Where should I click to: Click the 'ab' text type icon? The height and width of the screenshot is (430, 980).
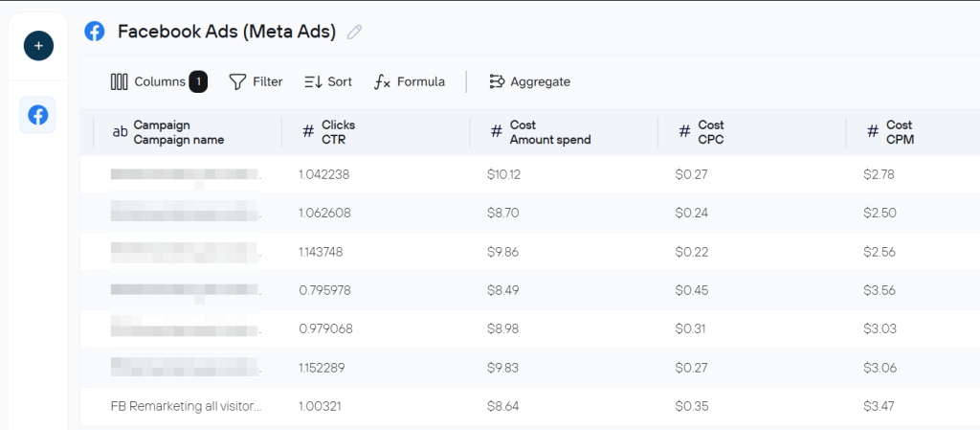point(120,132)
